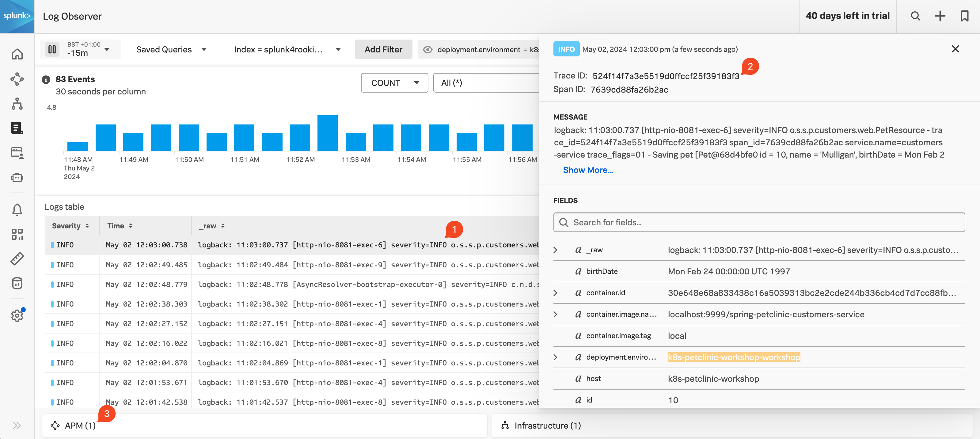
Task: Click Span ID 7639cd88fa26b2ac
Action: pos(629,90)
